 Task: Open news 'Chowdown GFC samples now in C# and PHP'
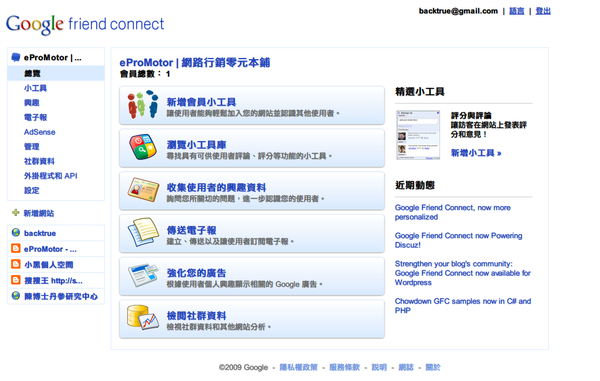click(x=463, y=306)
